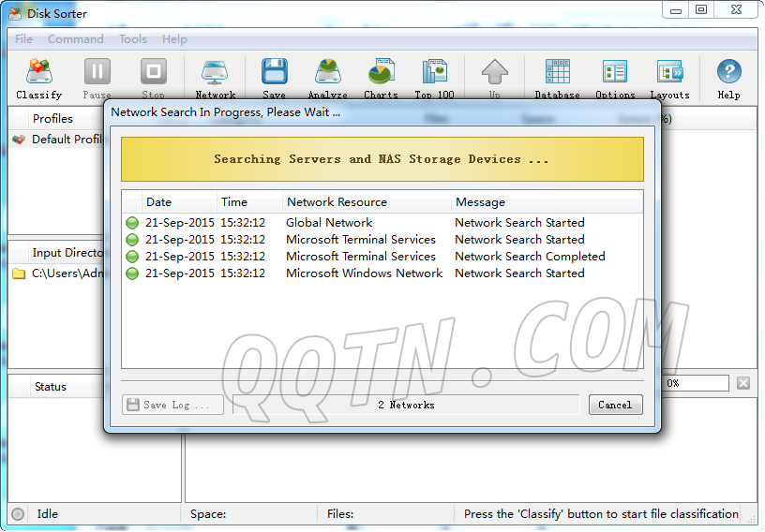Open the Command menu

pos(76,39)
